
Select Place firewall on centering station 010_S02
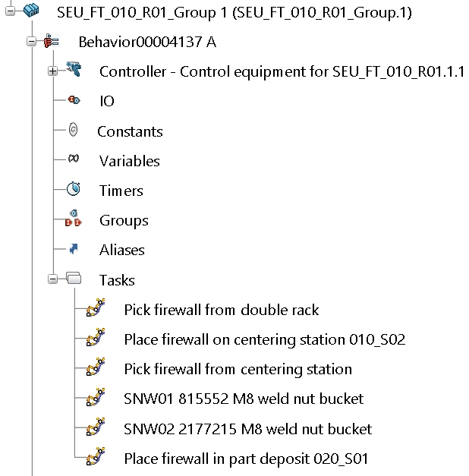[264, 339]
